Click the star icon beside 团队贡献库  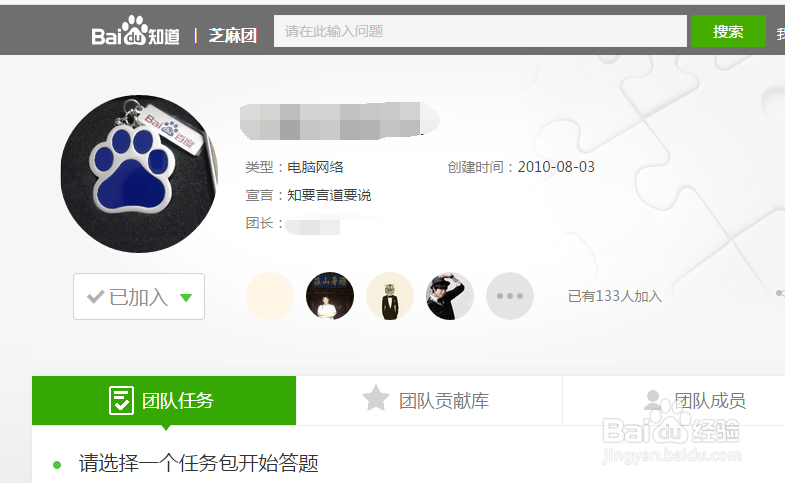375,398
